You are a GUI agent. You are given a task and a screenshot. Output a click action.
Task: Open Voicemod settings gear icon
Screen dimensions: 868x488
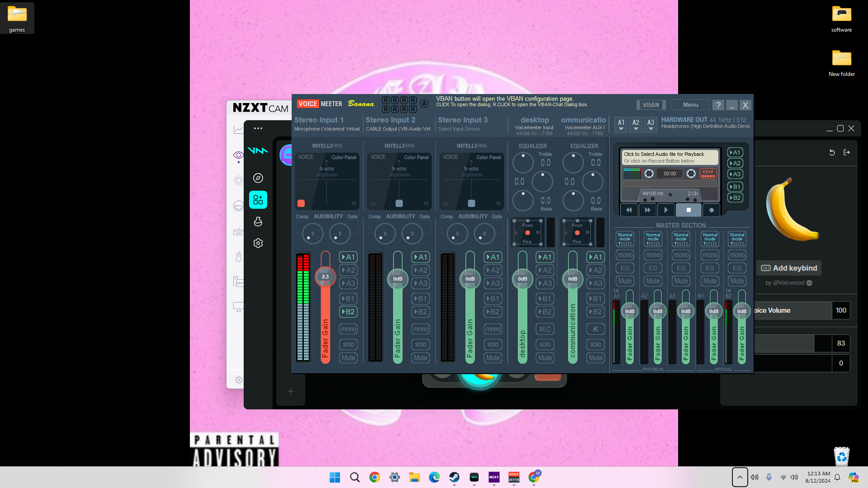pyautogui.click(x=258, y=243)
